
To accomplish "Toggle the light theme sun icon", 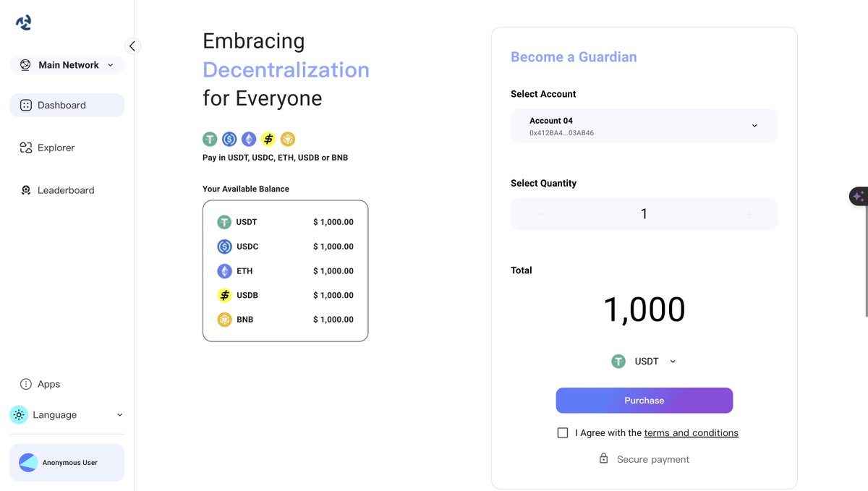I will [x=19, y=415].
